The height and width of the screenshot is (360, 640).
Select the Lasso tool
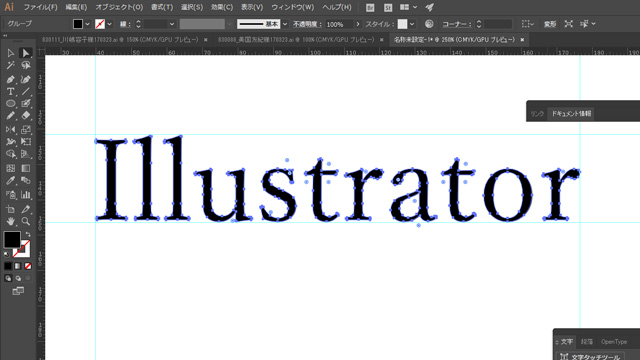(26, 65)
